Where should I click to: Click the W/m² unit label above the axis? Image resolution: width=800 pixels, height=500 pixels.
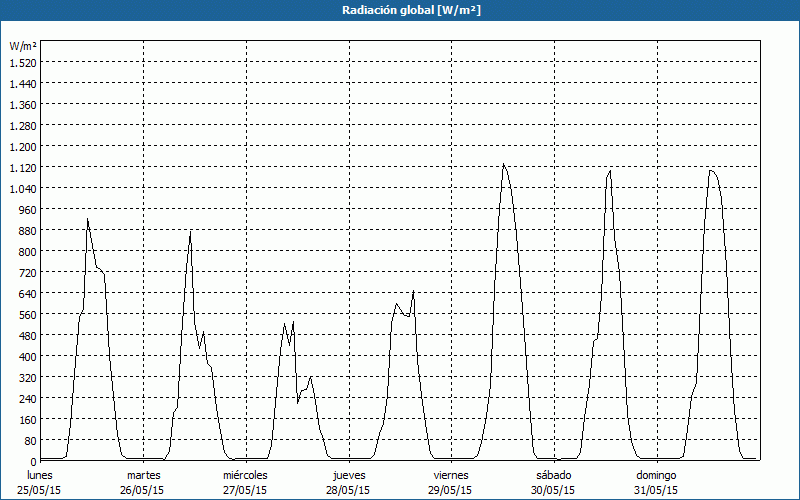tap(22, 46)
